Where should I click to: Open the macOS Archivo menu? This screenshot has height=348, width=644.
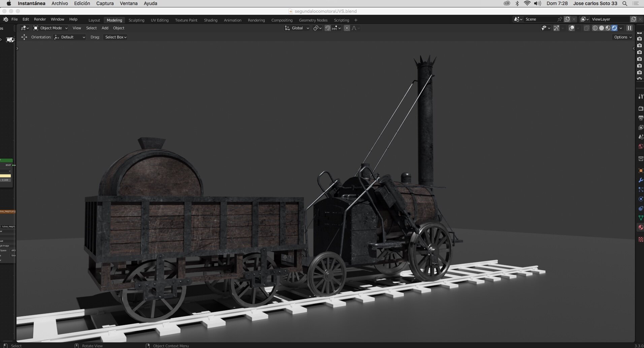60,3
